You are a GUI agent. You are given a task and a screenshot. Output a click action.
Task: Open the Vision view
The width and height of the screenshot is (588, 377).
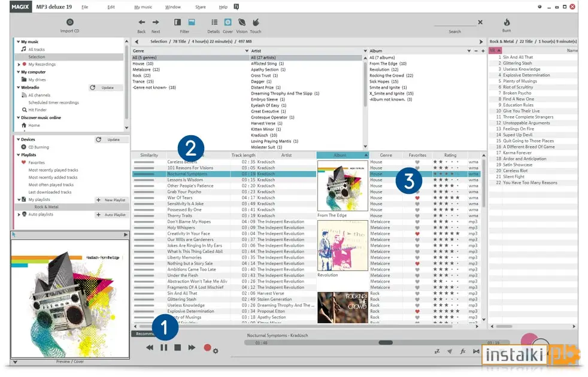click(x=242, y=23)
